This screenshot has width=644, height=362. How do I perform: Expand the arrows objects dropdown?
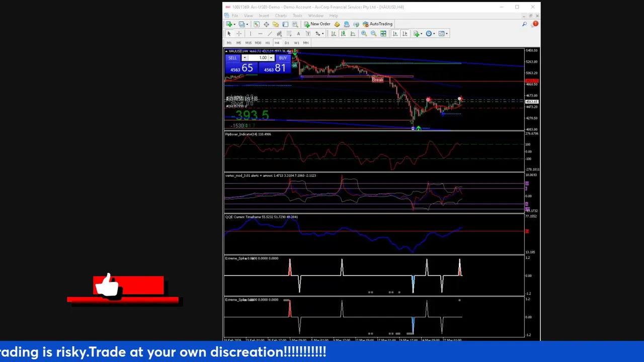tap(323, 34)
